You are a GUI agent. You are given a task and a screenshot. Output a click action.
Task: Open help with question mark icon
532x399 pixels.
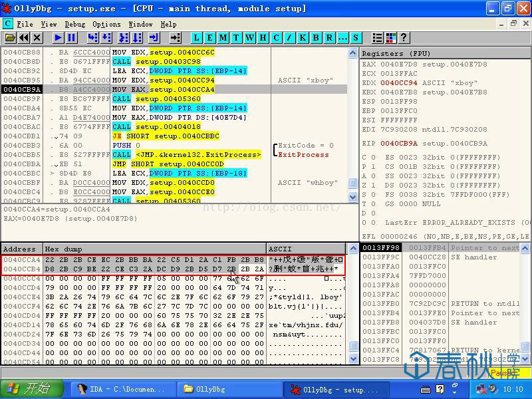(404, 38)
